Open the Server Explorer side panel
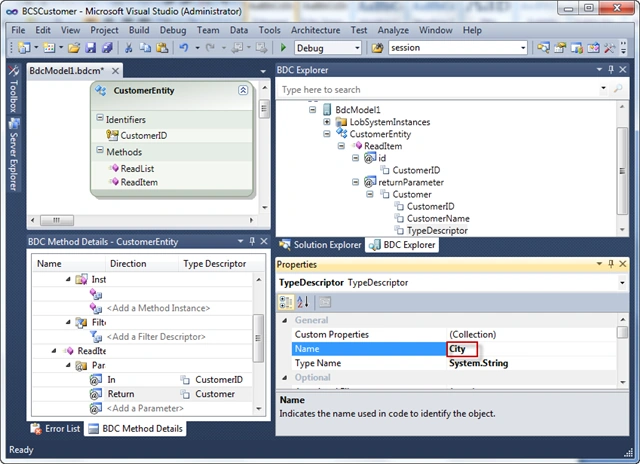This screenshot has width=640, height=464. point(13,155)
